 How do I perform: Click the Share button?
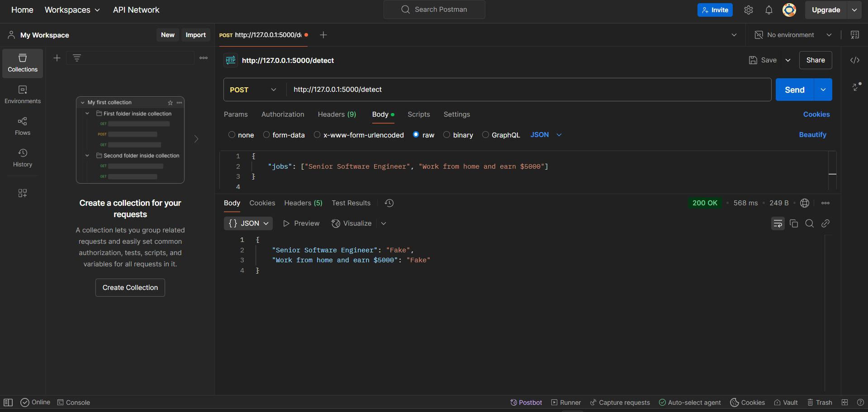pos(816,60)
